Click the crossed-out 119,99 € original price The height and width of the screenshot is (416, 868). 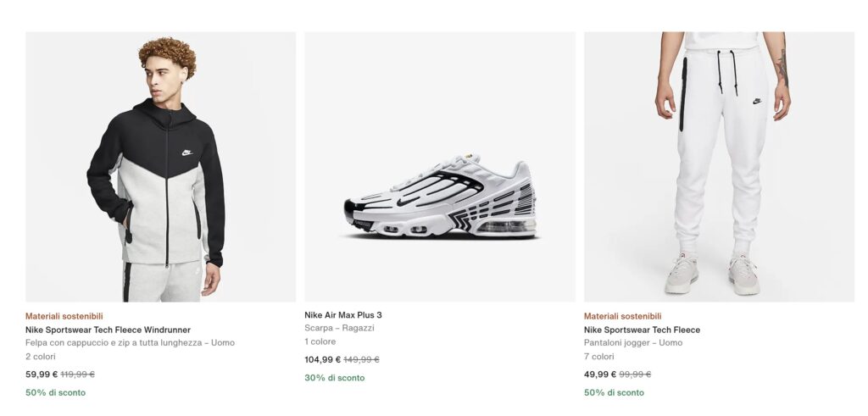coord(77,374)
